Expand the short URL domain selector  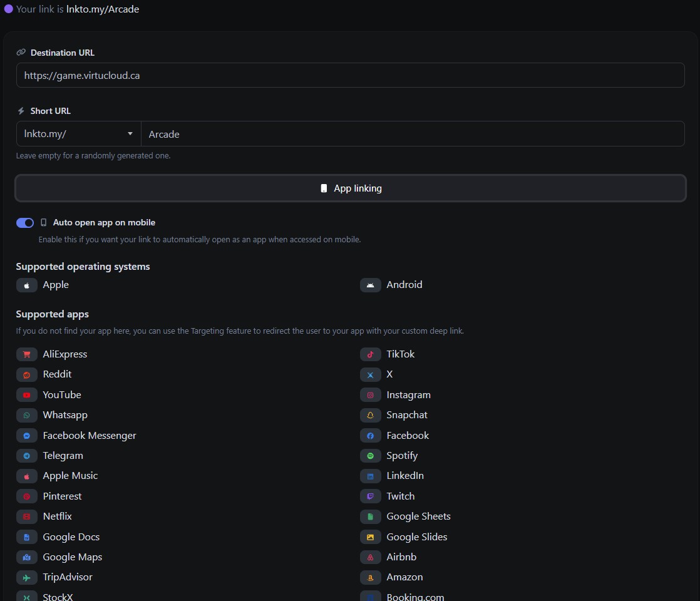click(x=130, y=133)
